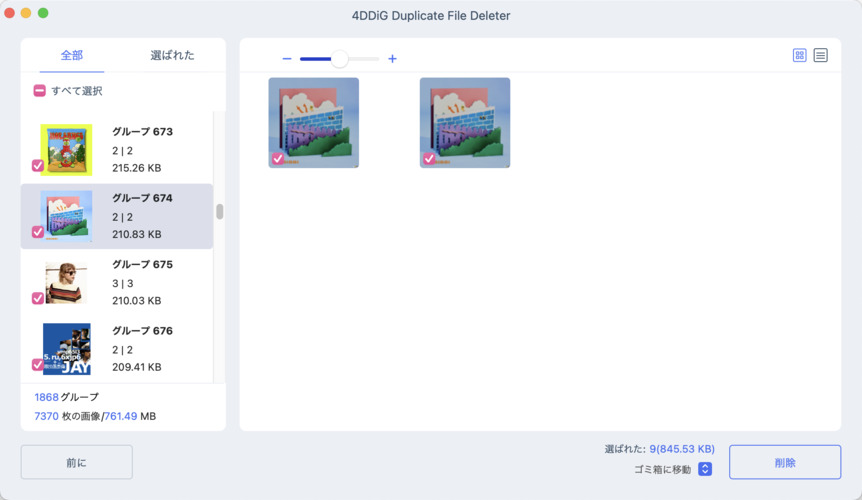Select グループ 675 portrait thumbnail
The height and width of the screenshot is (500, 862).
pyautogui.click(x=67, y=282)
